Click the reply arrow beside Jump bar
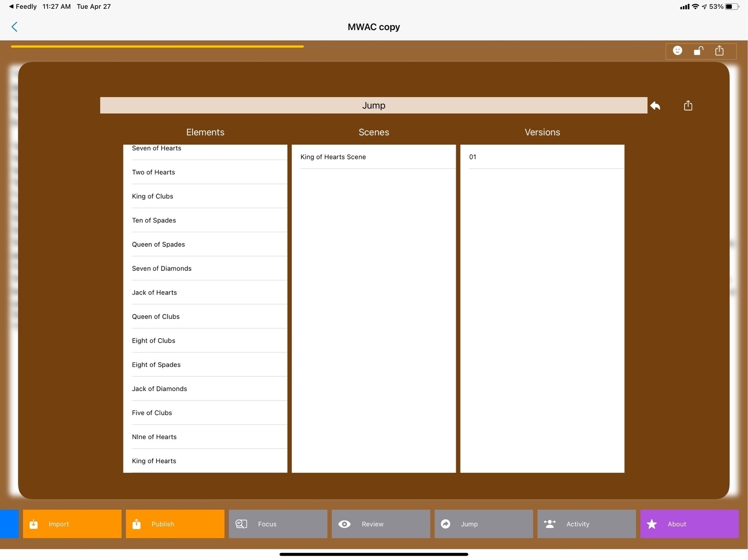 tap(655, 106)
